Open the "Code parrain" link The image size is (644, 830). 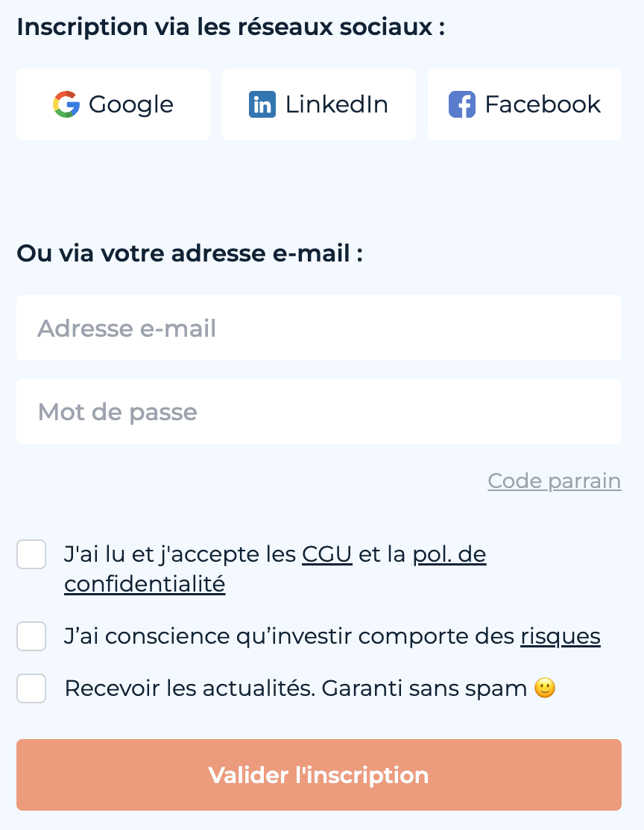click(555, 481)
